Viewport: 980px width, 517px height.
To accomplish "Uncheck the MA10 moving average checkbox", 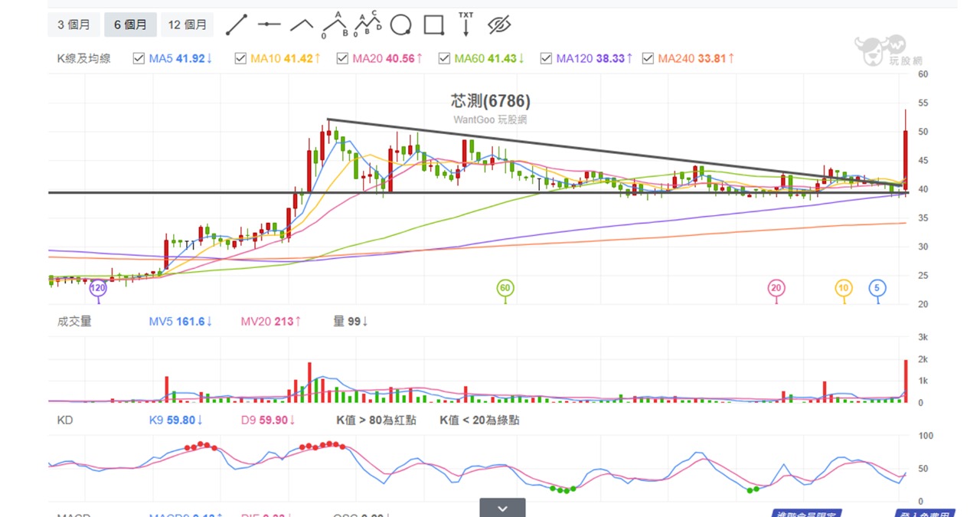I will click(240, 58).
